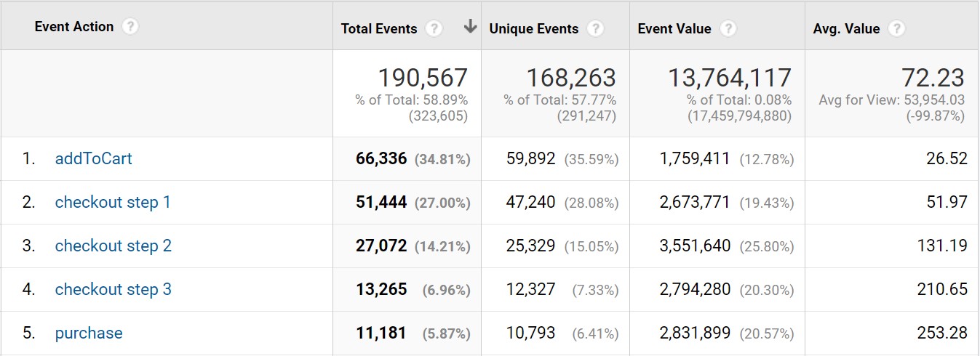This screenshot has width=980, height=356.
Task: Toggle the descending sort arrow on Total Events
Action: tap(470, 27)
